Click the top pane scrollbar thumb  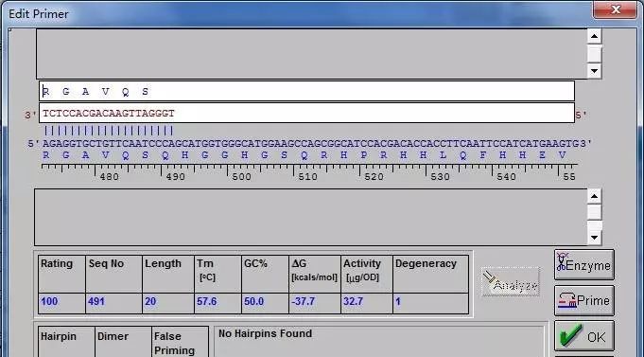594,54
